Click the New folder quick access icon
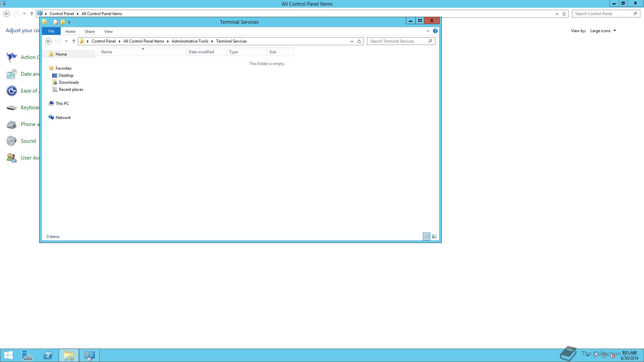This screenshot has width=644, height=362. pyautogui.click(x=63, y=22)
